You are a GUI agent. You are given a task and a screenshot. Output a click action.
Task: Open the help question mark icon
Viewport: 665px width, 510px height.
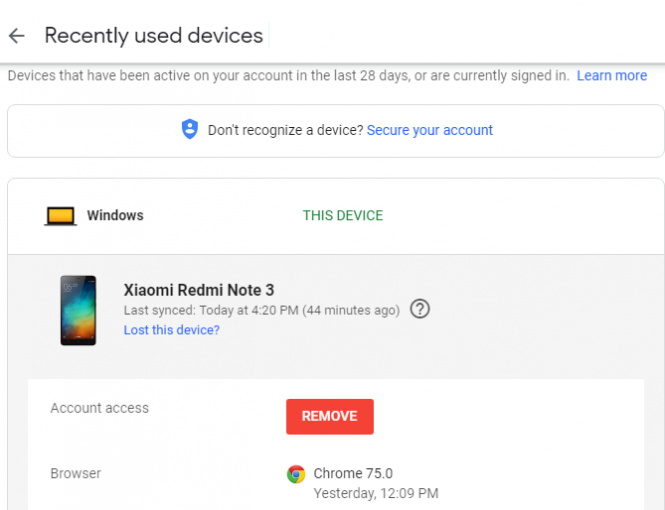420,310
